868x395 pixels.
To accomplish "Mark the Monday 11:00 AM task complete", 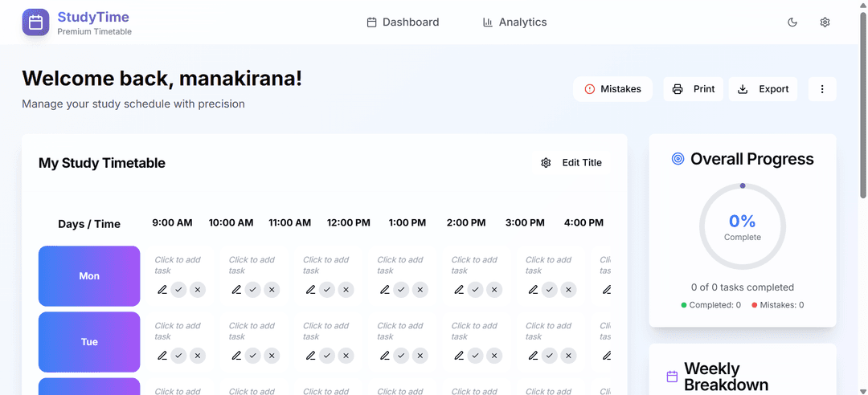I will tap(326, 289).
